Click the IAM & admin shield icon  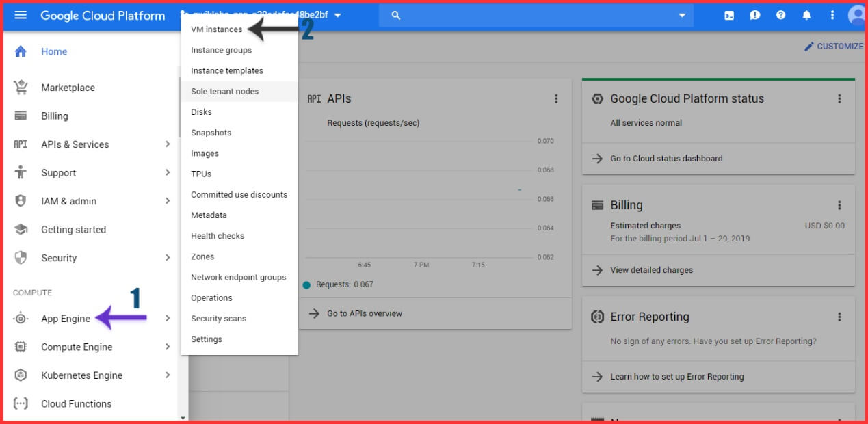(x=21, y=201)
